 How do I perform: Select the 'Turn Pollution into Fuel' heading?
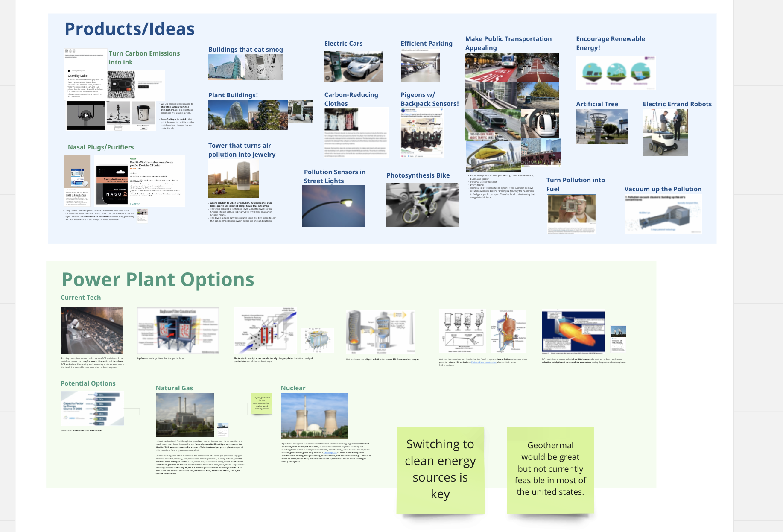(x=576, y=184)
